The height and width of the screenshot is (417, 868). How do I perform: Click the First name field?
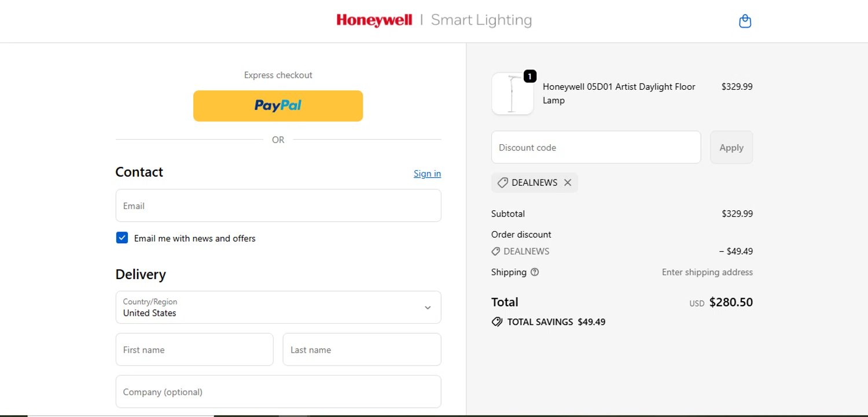point(194,349)
